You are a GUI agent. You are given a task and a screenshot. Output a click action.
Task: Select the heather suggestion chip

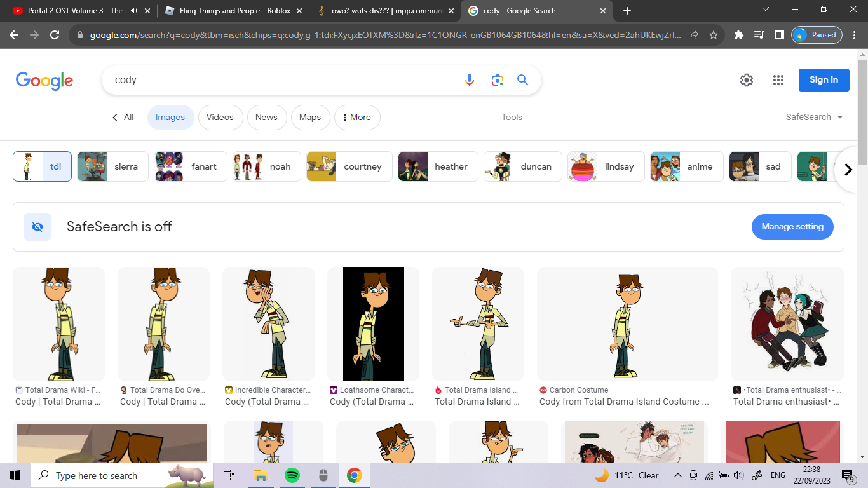click(438, 166)
